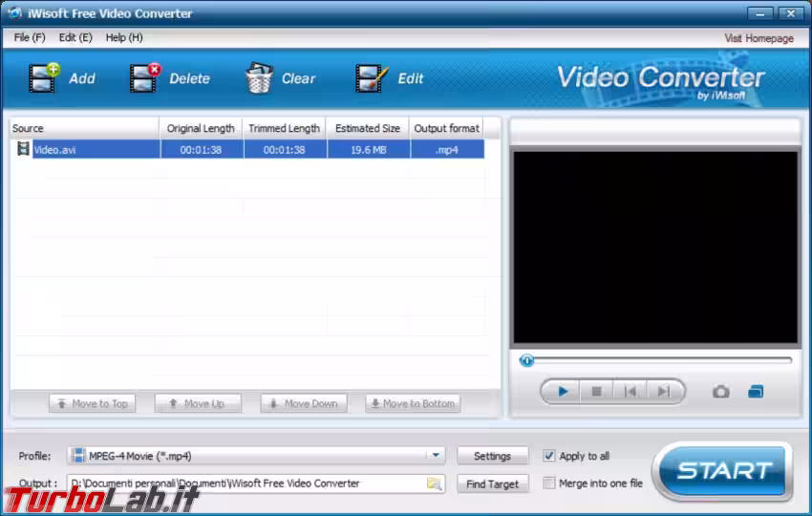Click the .mp4 output format cell

[x=447, y=150]
